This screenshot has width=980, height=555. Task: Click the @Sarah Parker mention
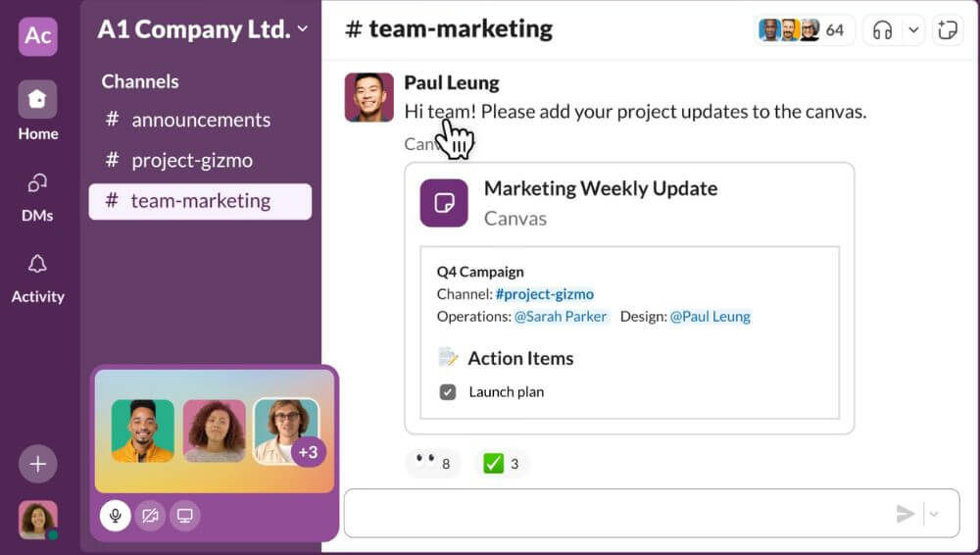(560, 317)
